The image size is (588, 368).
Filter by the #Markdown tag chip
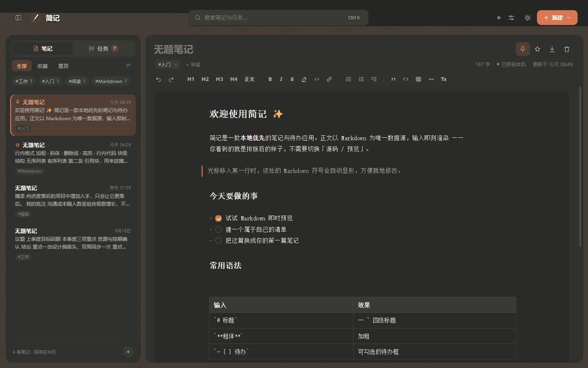[111, 81]
